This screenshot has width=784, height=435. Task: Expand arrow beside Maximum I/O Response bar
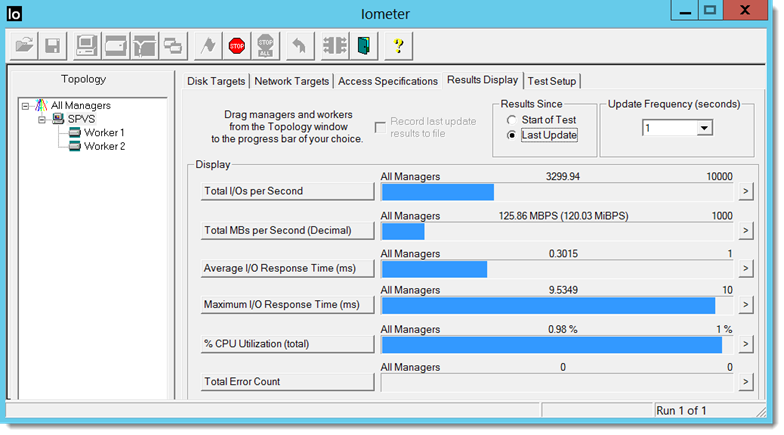[746, 304]
